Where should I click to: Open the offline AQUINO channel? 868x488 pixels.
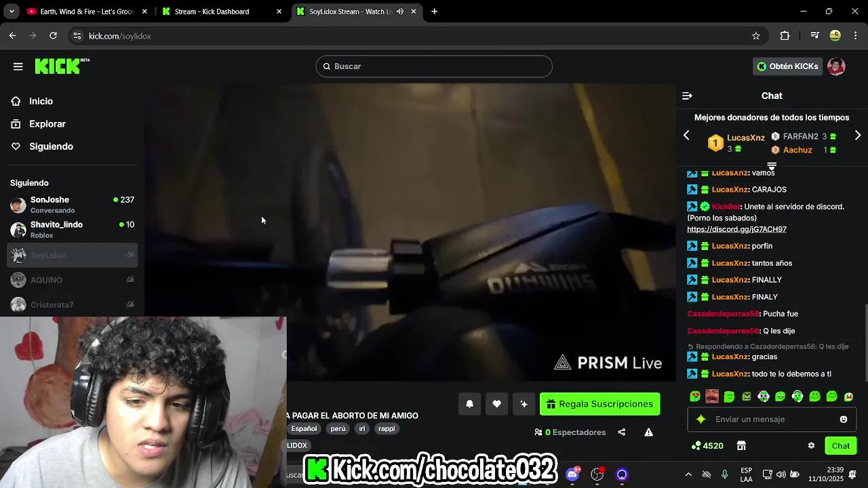tap(72, 280)
